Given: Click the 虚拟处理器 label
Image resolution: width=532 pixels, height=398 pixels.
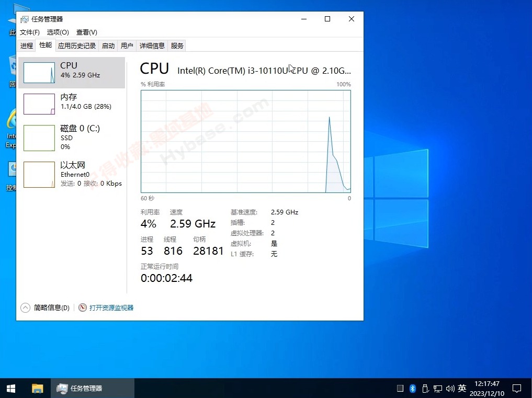Looking at the screenshot, I should click(247, 233).
